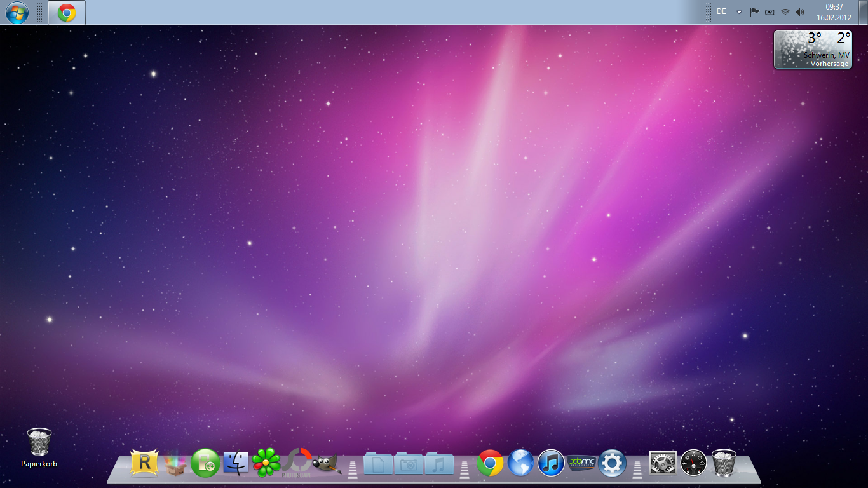The height and width of the screenshot is (488, 868).
Task: Open the blue globe network dock icon
Action: [x=520, y=463]
